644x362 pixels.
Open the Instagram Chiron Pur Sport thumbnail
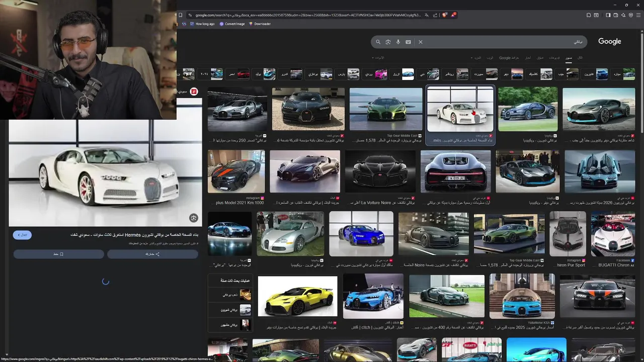568,234
